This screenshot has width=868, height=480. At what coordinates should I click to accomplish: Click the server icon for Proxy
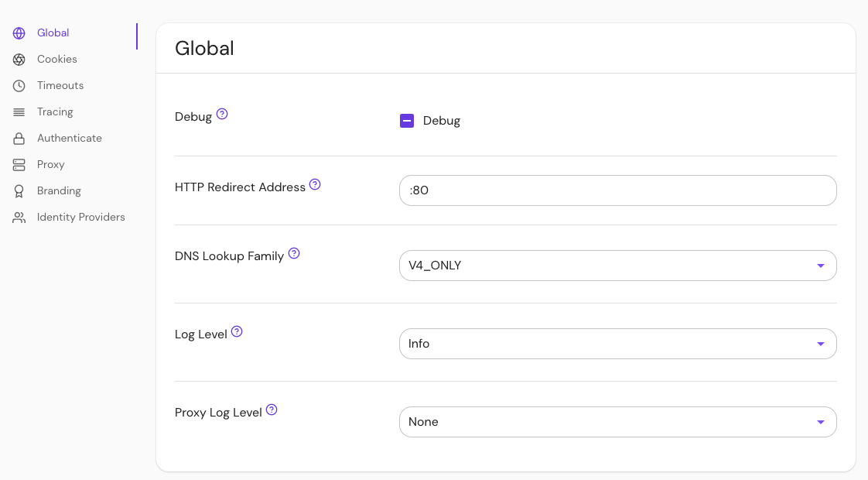point(19,165)
